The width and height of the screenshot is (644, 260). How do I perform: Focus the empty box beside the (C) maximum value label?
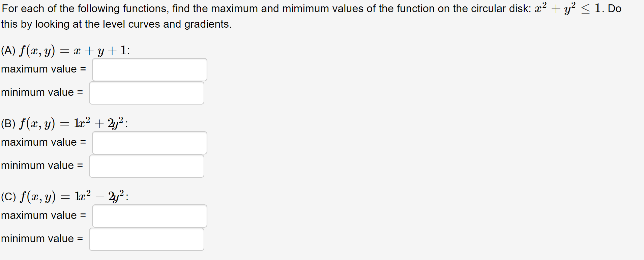(x=149, y=216)
